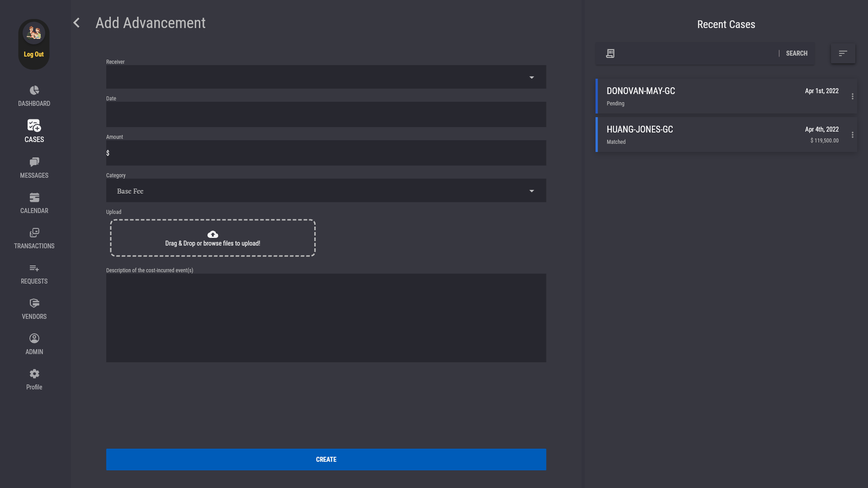The image size is (868, 488).
Task: Open options menu for DONOVAN-MAY-GC case
Action: pos(853,96)
